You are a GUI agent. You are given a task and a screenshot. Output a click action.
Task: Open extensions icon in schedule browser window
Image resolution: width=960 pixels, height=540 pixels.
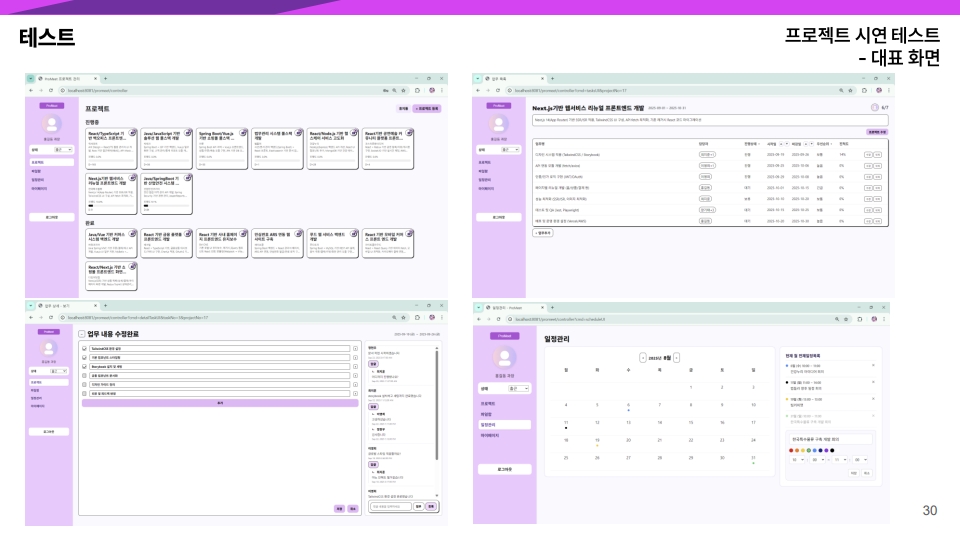860,319
